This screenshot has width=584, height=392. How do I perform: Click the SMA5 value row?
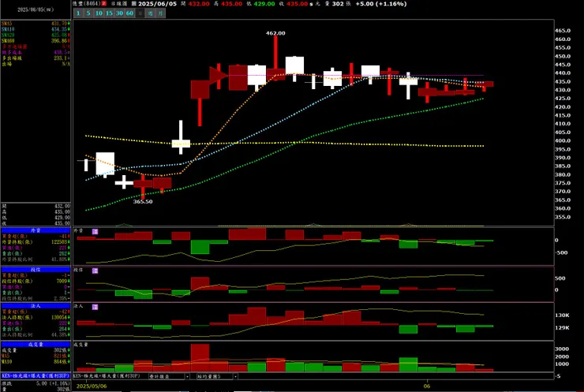pyautogui.click(x=36, y=24)
